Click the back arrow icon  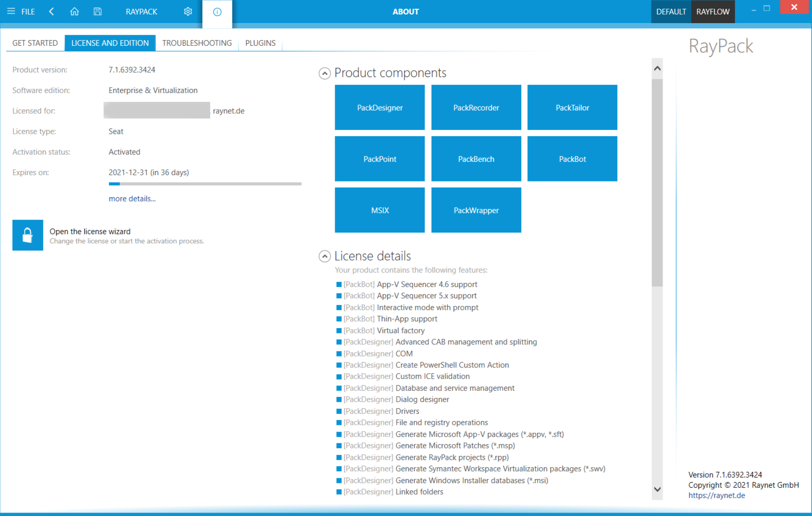51,12
